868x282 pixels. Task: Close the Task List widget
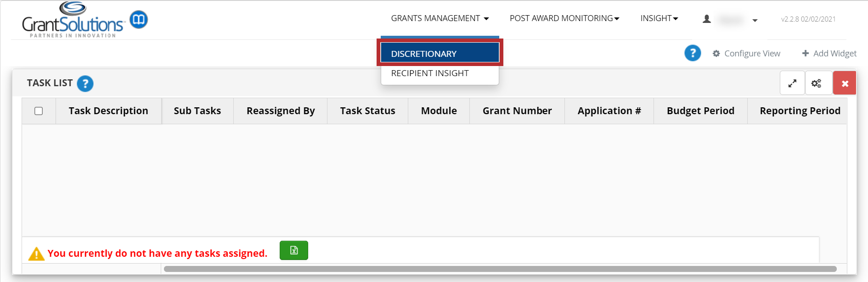845,83
